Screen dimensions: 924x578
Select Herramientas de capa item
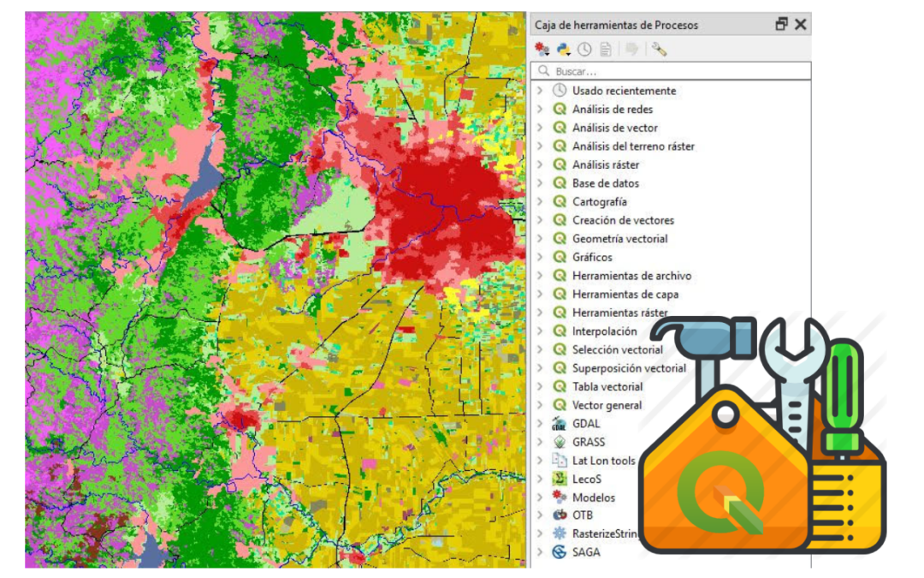[x=625, y=294]
